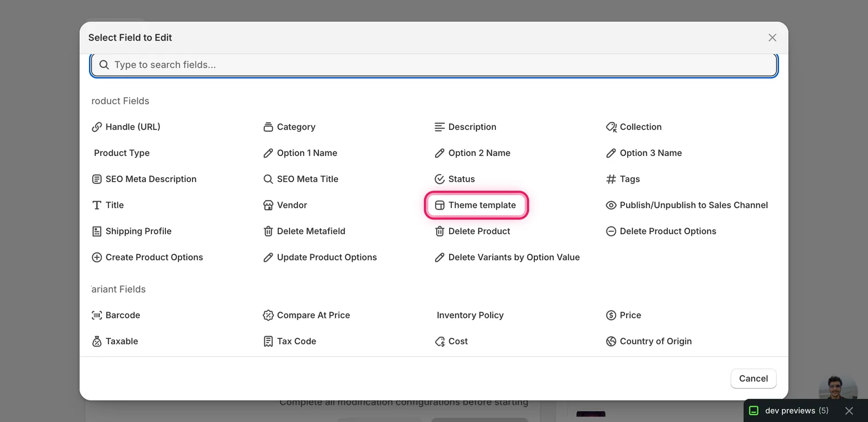Click the Category field icon
This screenshot has height=422, width=868.
(268, 127)
